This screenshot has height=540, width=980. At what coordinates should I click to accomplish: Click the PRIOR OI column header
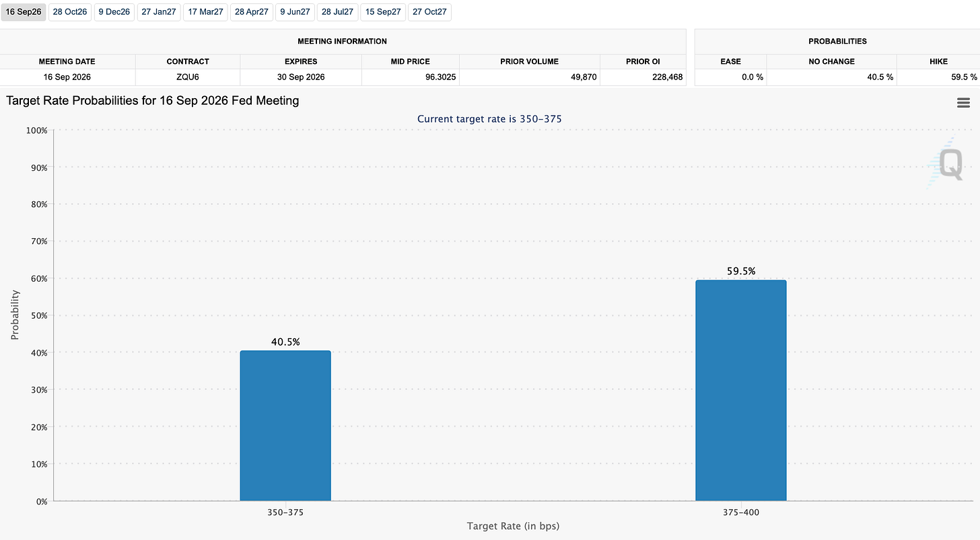click(643, 61)
